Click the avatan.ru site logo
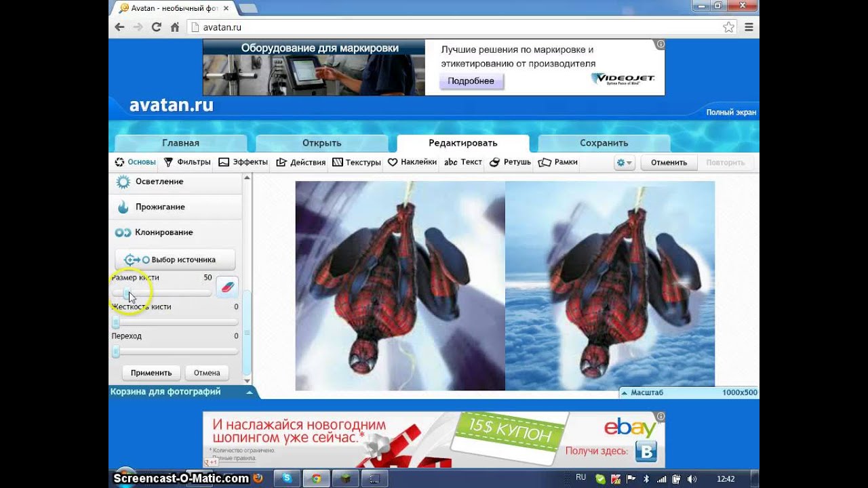The height and width of the screenshot is (488, 868). (171, 106)
